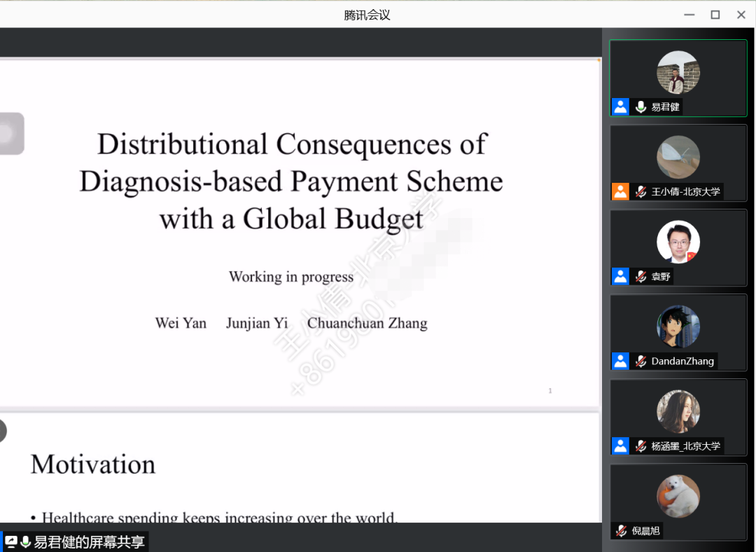Click 易君健's active microphone icon
Viewport: 756px width, 552px height.
point(640,107)
